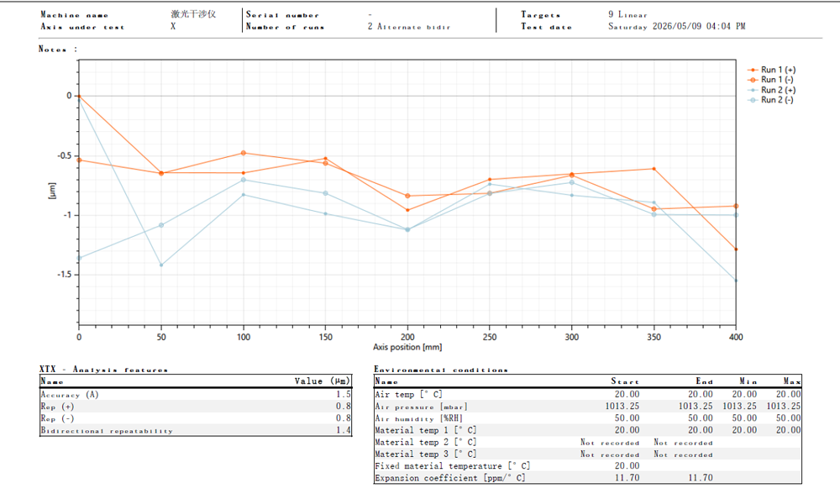The image size is (840, 504).
Task: Click the lowest Run 2 (+) point at 400 mm
Action: coord(736,281)
